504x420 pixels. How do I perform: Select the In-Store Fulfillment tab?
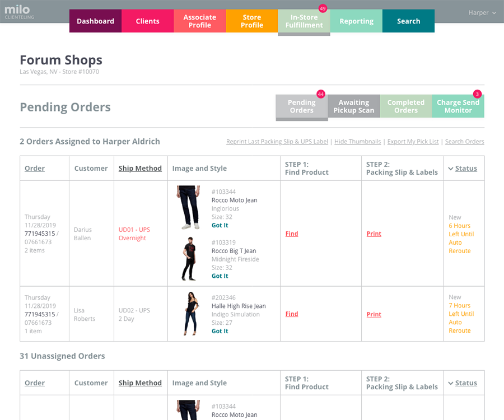click(304, 21)
